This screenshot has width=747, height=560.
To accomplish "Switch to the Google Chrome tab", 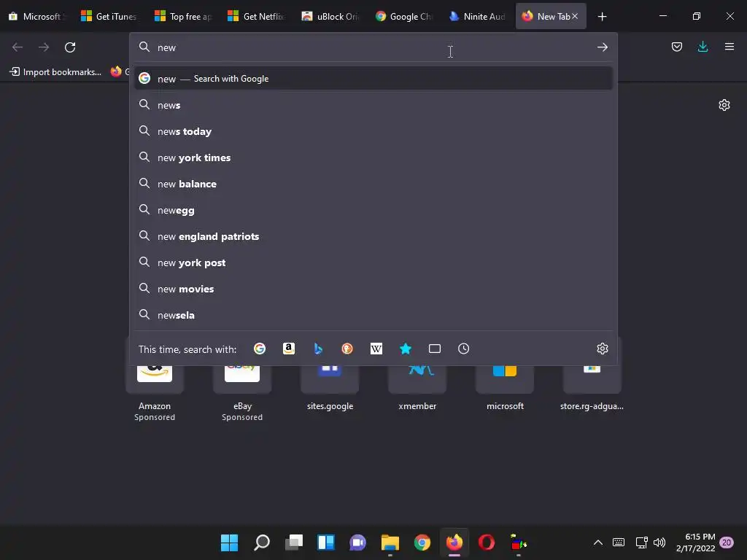I will coord(403,16).
